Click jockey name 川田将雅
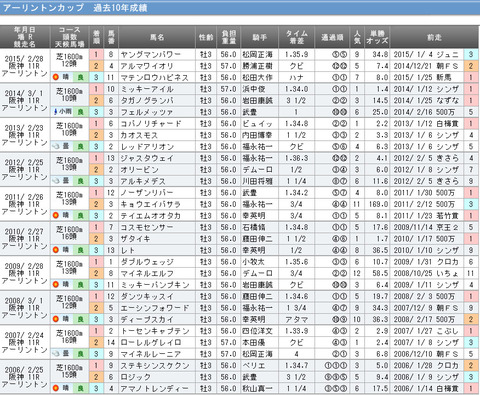The width and height of the screenshot is (480, 395). (257, 181)
